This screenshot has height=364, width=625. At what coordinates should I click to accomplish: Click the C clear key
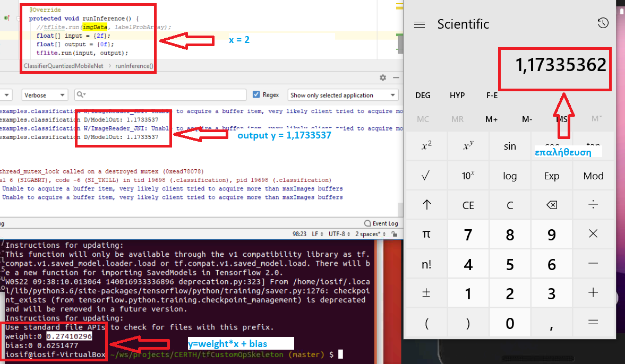click(510, 205)
